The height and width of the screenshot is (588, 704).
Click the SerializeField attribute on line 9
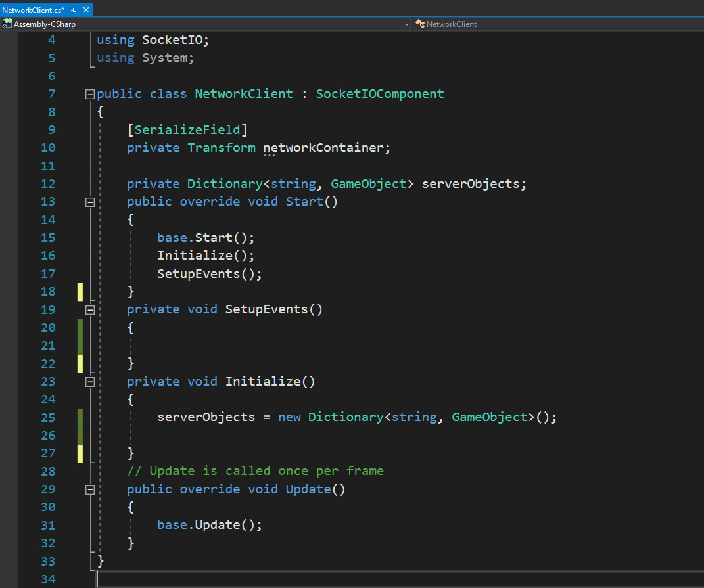coord(189,129)
